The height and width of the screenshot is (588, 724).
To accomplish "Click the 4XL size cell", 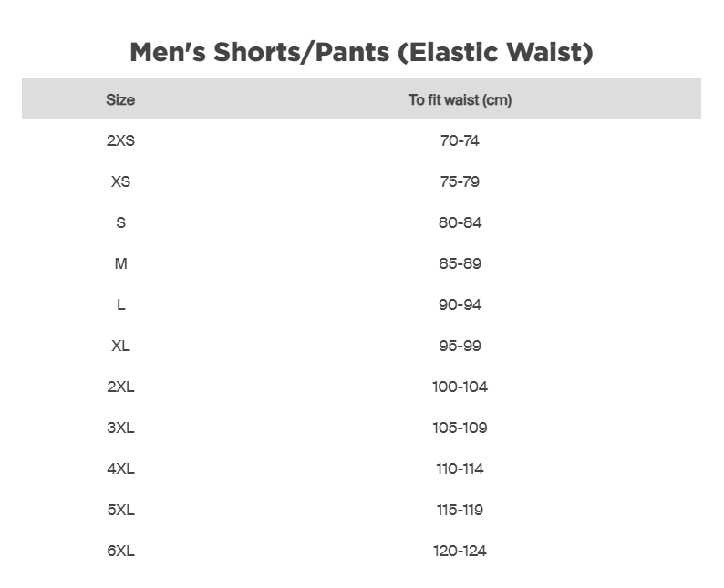I will (x=120, y=469).
